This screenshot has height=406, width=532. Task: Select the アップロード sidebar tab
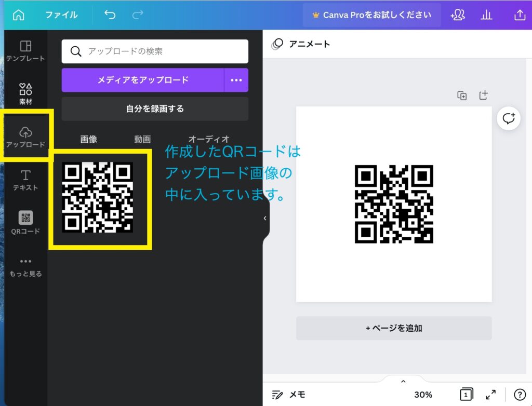click(x=25, y=137)
